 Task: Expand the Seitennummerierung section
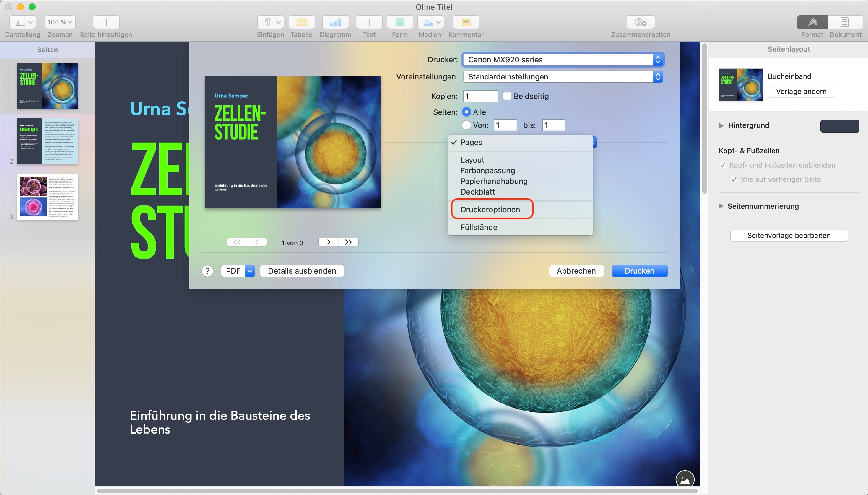coord(721,206)
